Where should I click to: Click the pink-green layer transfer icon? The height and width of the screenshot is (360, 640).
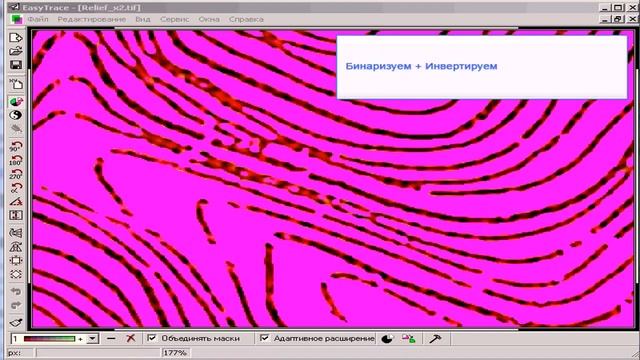coord(408,339)
